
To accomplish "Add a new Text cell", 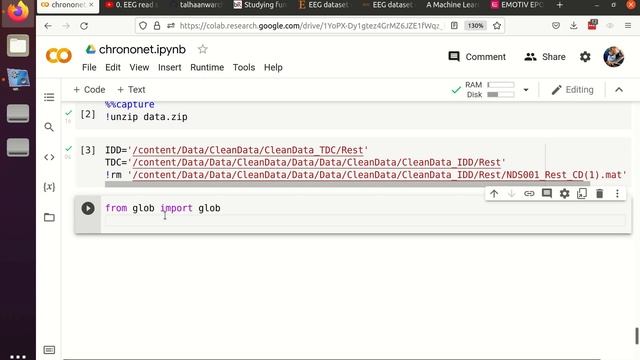I will tap(131, 89).
